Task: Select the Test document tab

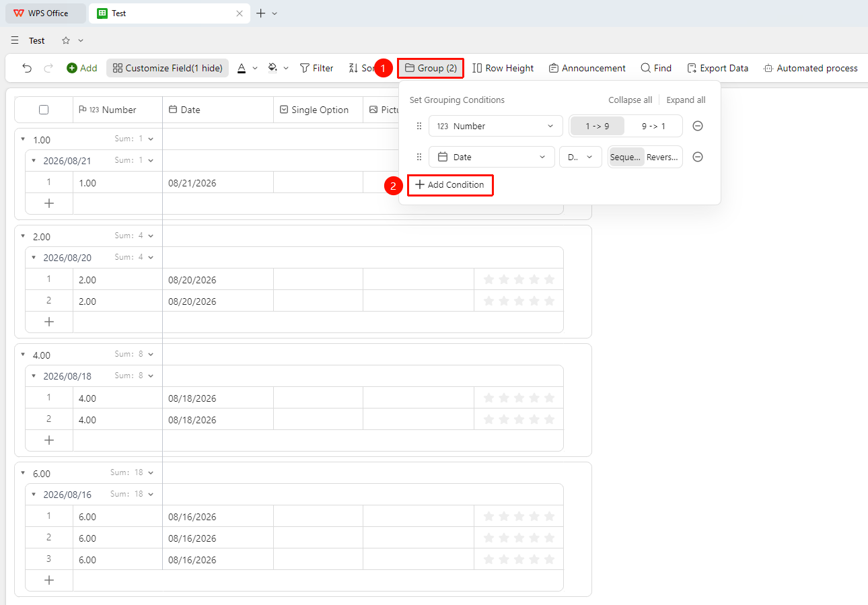Action: click(x=170, y=13)
